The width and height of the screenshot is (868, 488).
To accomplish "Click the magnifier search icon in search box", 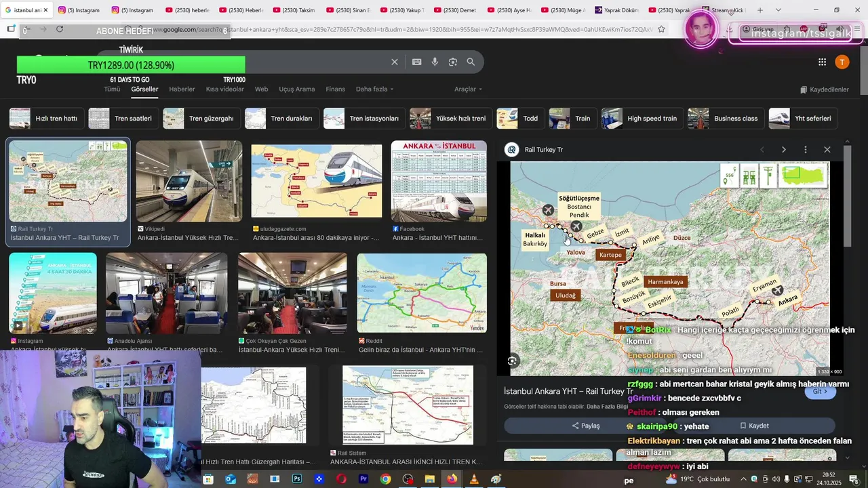I will click(x=471, y=62).
